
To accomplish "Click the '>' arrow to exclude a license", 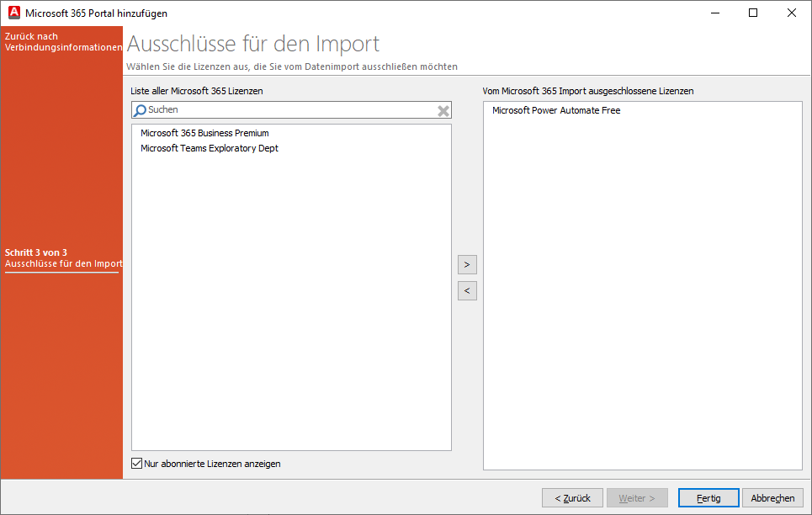I will 467,264.
